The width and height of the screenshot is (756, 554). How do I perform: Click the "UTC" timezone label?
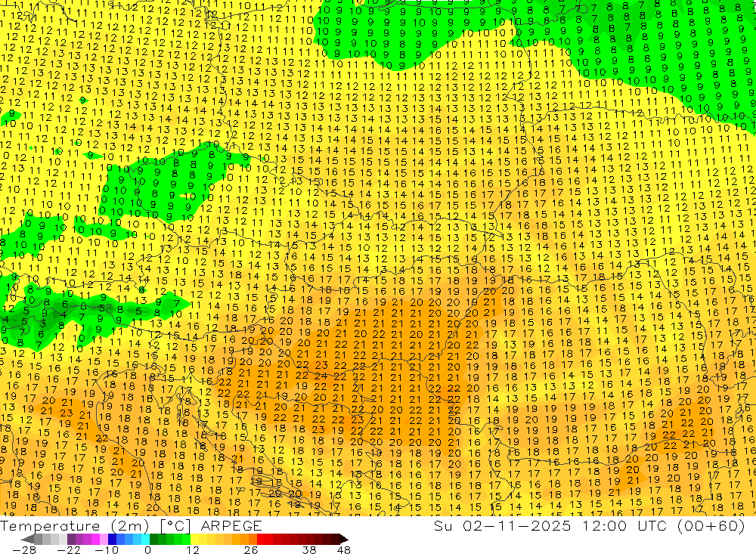[652, 526]
